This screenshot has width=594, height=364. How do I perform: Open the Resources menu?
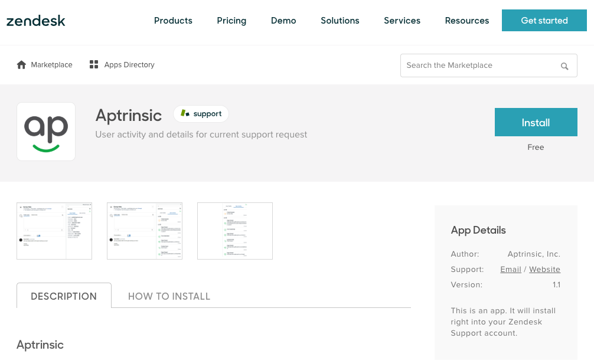(466, 21)
